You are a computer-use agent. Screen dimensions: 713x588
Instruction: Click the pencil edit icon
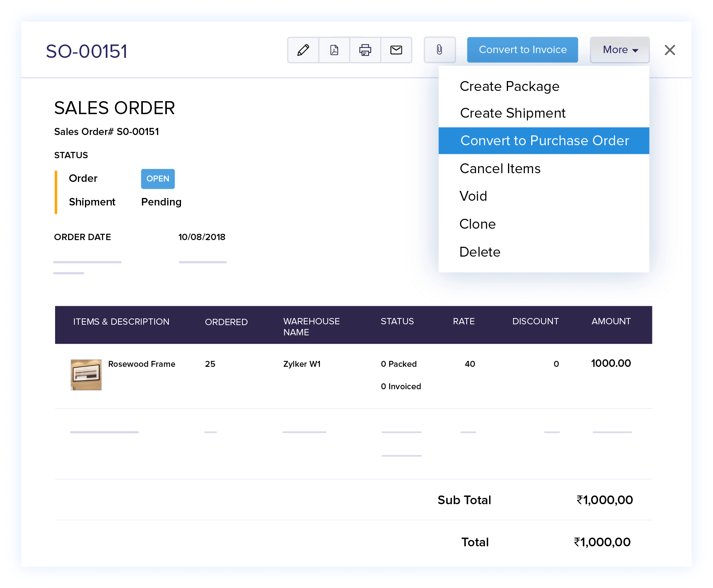click(303, 50)
